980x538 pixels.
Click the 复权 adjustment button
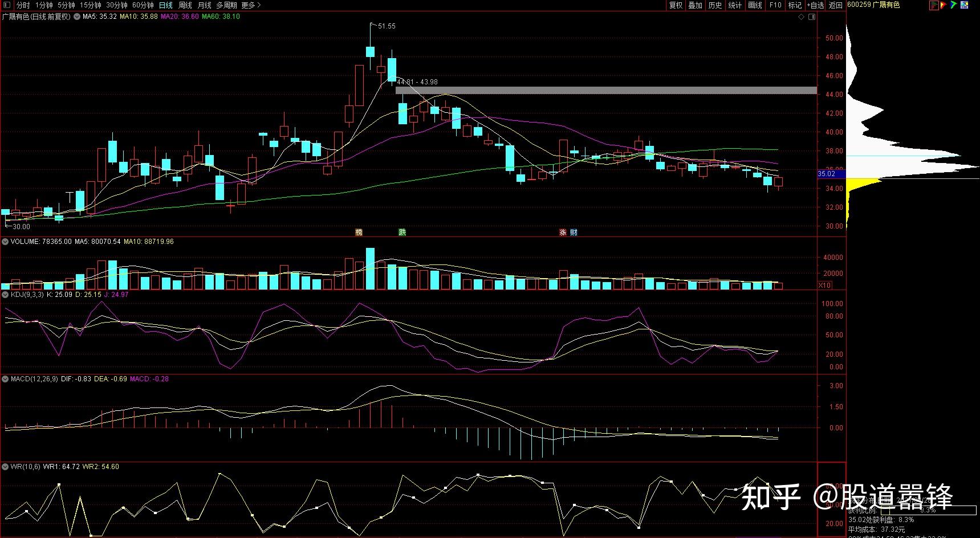[676, 5]
